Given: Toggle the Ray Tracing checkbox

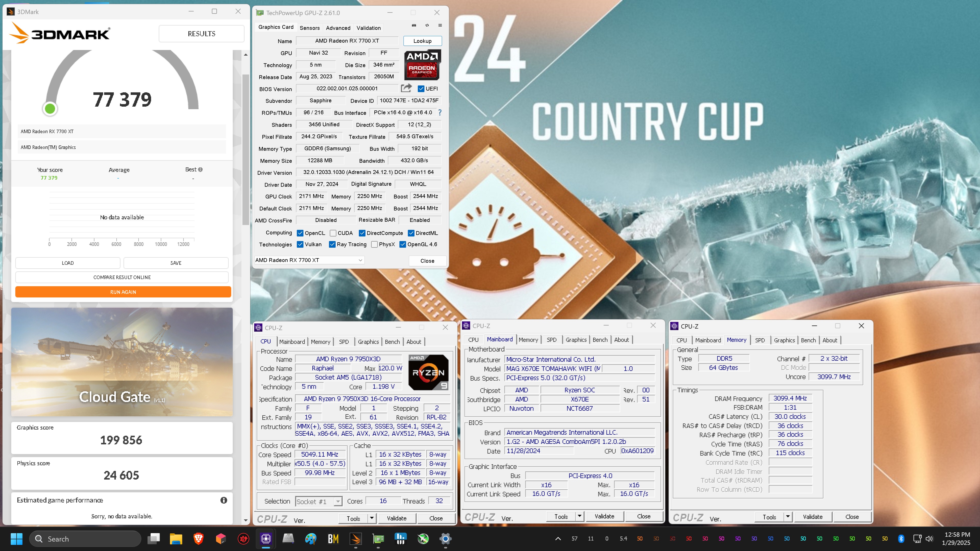Looking at the screenshot, I should point(332,245).
